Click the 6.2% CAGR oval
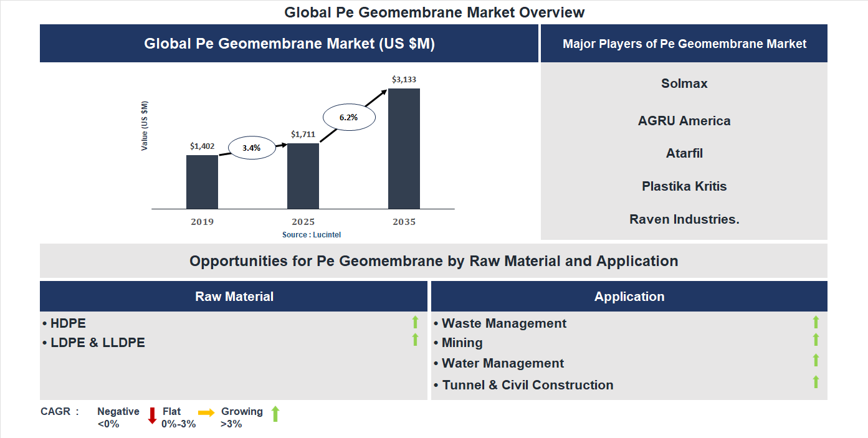Image resolution: width=868 pixels, height=438 pixels. [349, 116]
